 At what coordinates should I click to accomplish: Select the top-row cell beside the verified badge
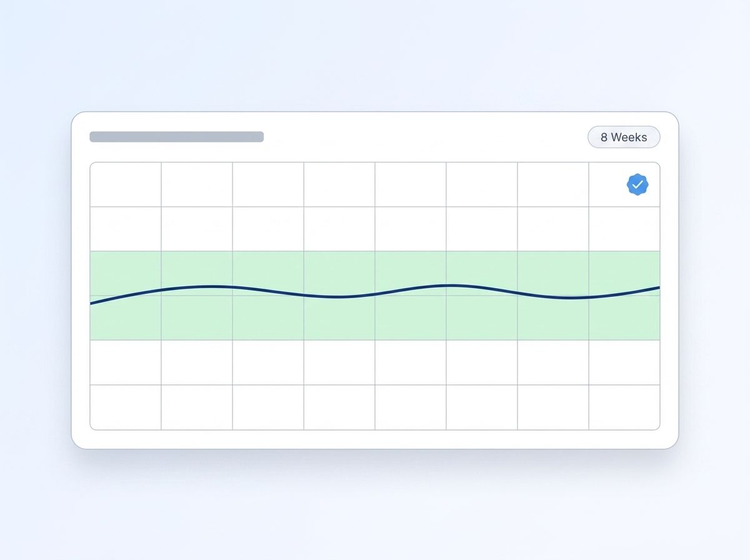coord(553,184)
